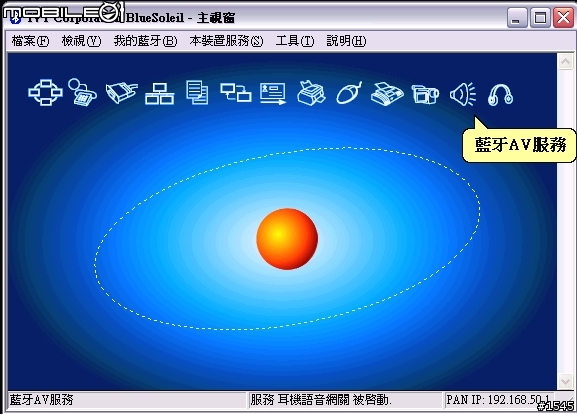Click the status bar text 藍牙AV服務
This screenshot has width=577, height=414.
point(42,400)
